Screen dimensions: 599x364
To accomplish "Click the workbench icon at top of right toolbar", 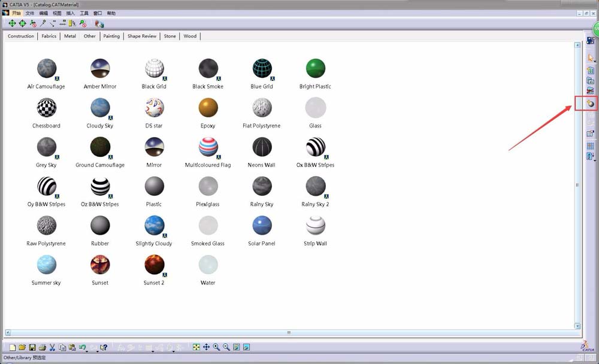I will 590,40.
